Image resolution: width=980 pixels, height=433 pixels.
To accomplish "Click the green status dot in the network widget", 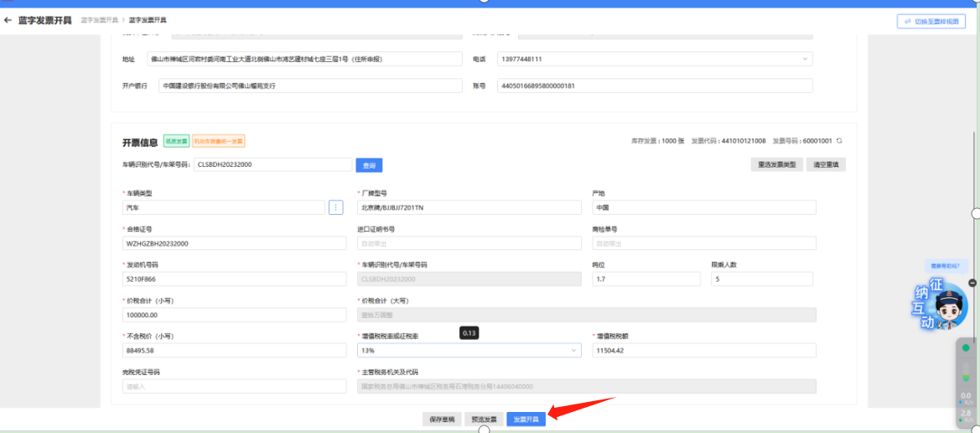I will 966,347.
